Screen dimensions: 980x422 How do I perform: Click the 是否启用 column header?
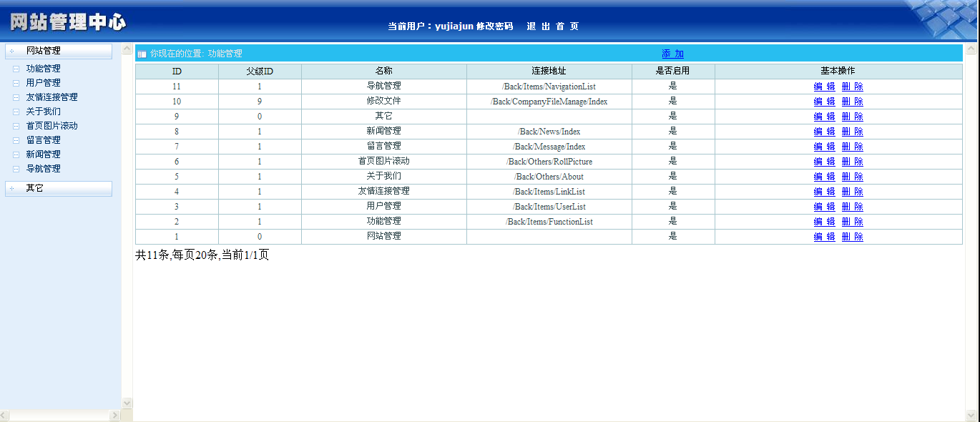coord(673,72)
